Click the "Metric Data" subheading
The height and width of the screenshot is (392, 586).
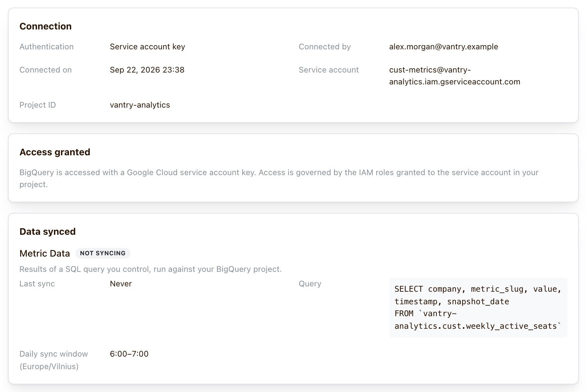tap(45, 253)
